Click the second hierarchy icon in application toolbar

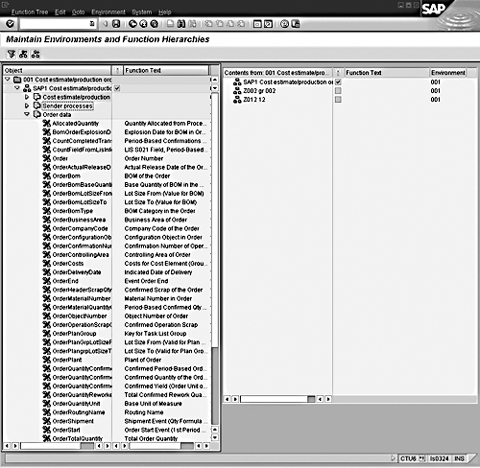(23, 54)
